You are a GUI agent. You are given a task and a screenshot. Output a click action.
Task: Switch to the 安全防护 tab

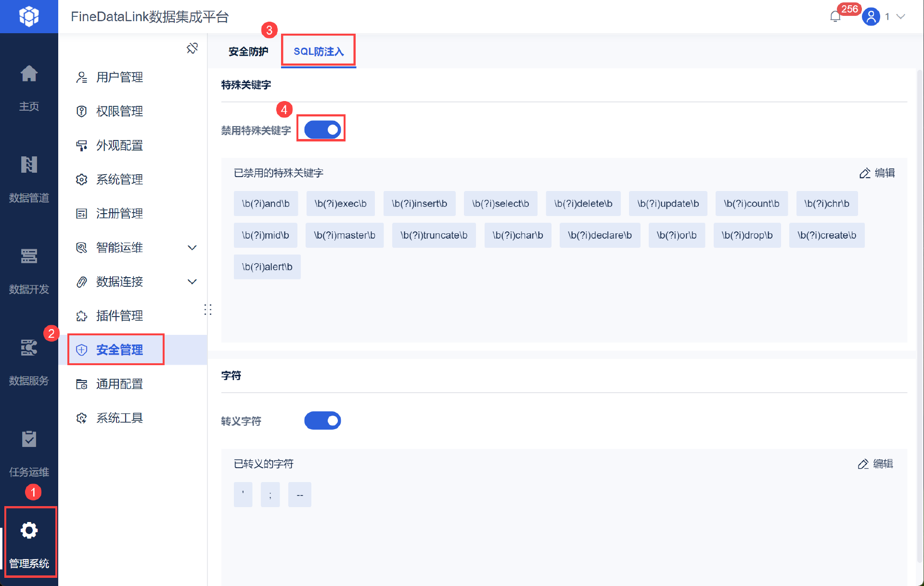coord(248,51)
